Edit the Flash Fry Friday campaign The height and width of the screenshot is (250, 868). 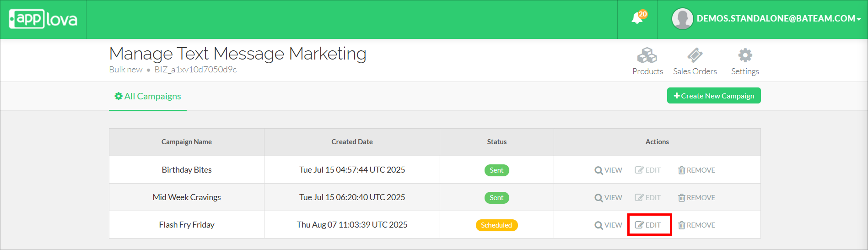[x=648, y=225]
